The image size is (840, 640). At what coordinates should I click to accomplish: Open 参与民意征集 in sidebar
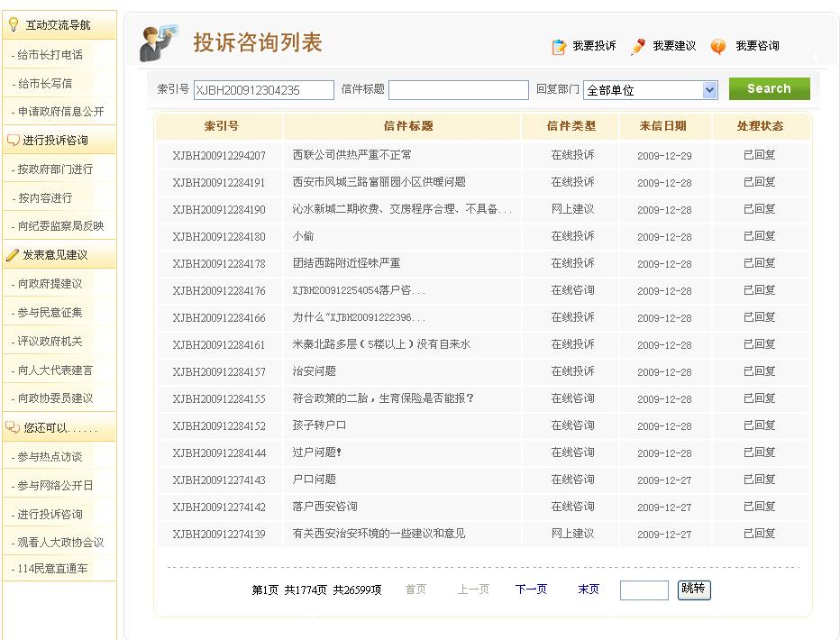click(50, 313)
